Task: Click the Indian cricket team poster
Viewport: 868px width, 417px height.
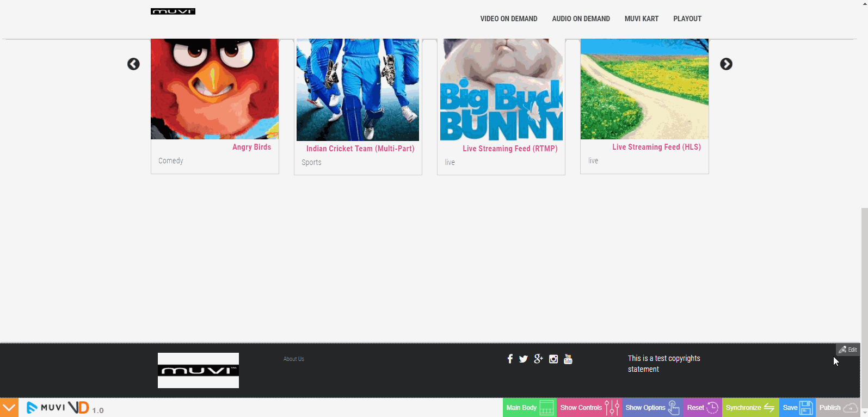Action: pos(358,90)
